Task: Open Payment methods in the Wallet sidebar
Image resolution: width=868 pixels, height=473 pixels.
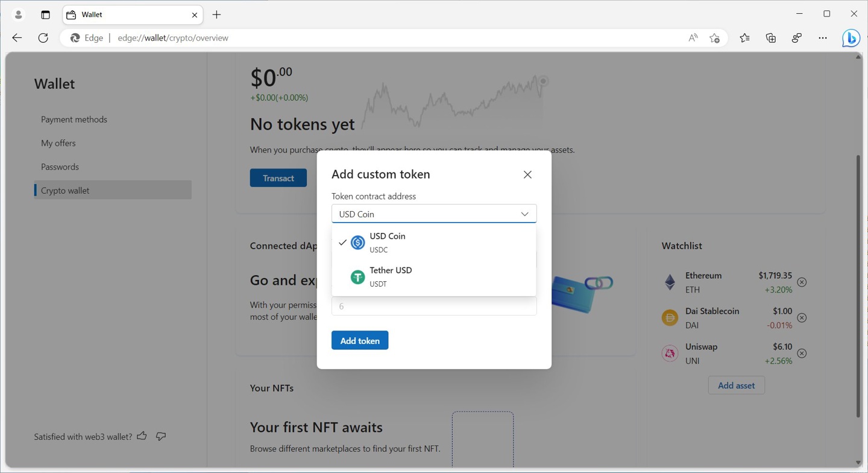Action: pos(74,119)
